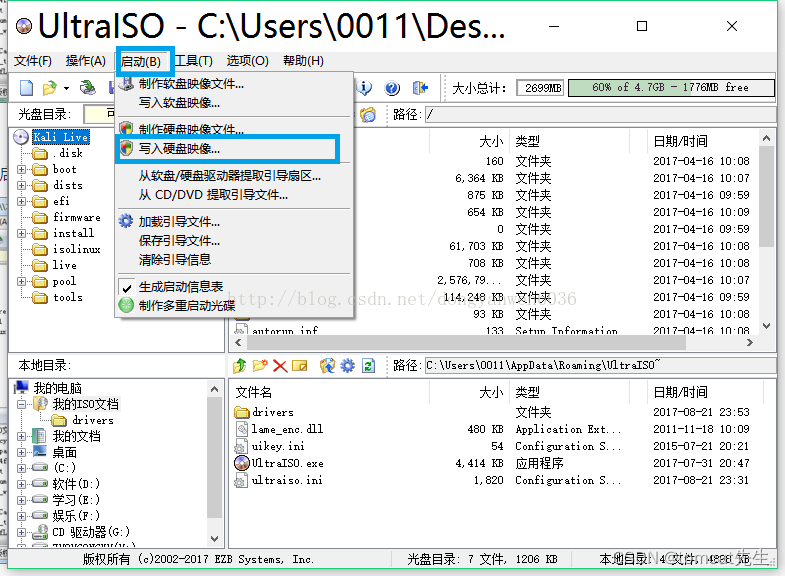Screen dimensions: 785x576
Task: Click the lower 路径 path input field
Action: [x=600, y=365]
